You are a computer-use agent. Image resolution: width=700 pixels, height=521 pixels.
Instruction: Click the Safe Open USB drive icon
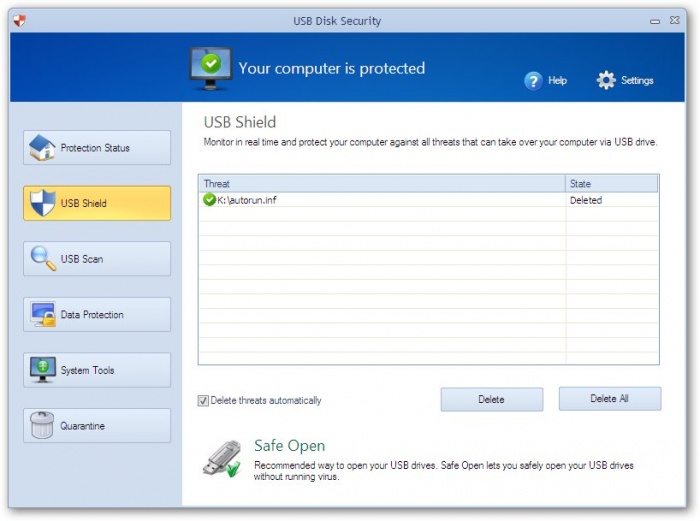point(222,459)
